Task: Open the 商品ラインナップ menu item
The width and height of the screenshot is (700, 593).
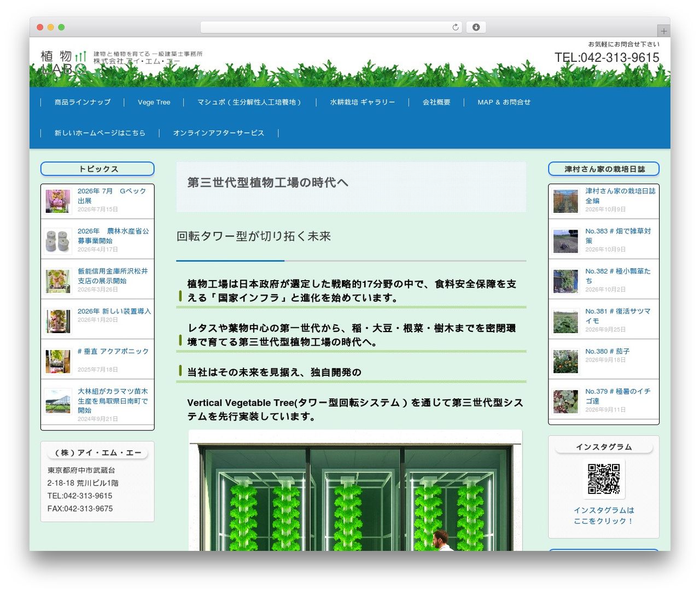Action: pos(83,102)
